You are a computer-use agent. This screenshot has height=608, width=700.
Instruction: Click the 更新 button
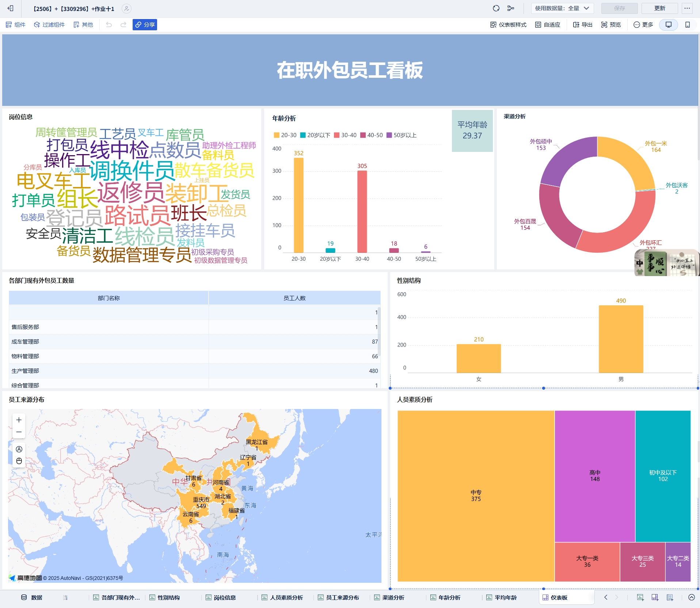coord(659,8)
